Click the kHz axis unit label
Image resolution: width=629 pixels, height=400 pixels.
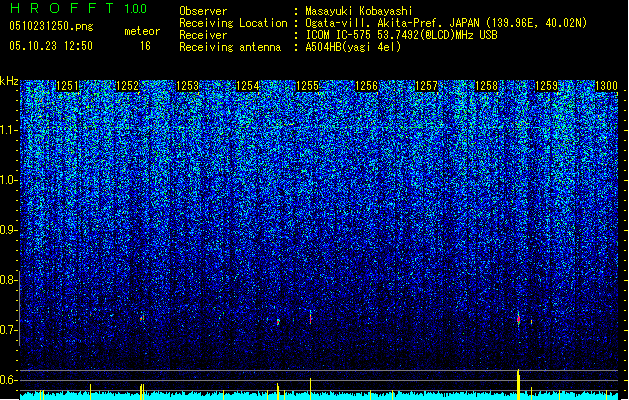click(9, 81)
